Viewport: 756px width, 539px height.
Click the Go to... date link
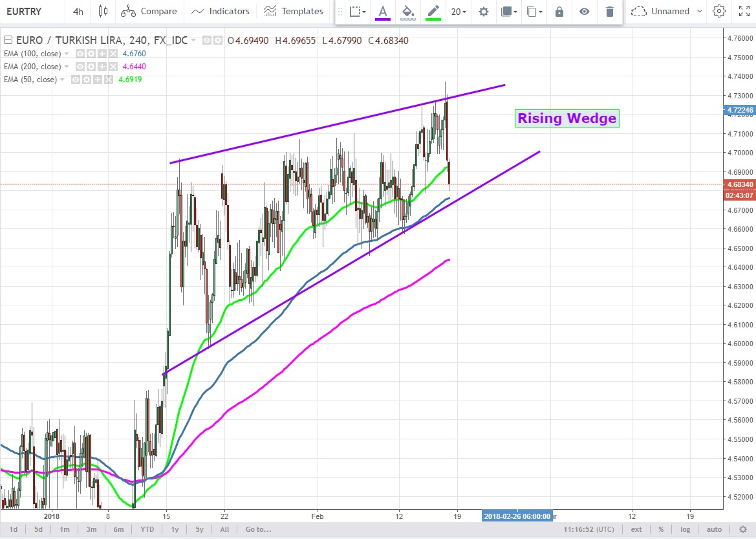click(x=258, y=529)
